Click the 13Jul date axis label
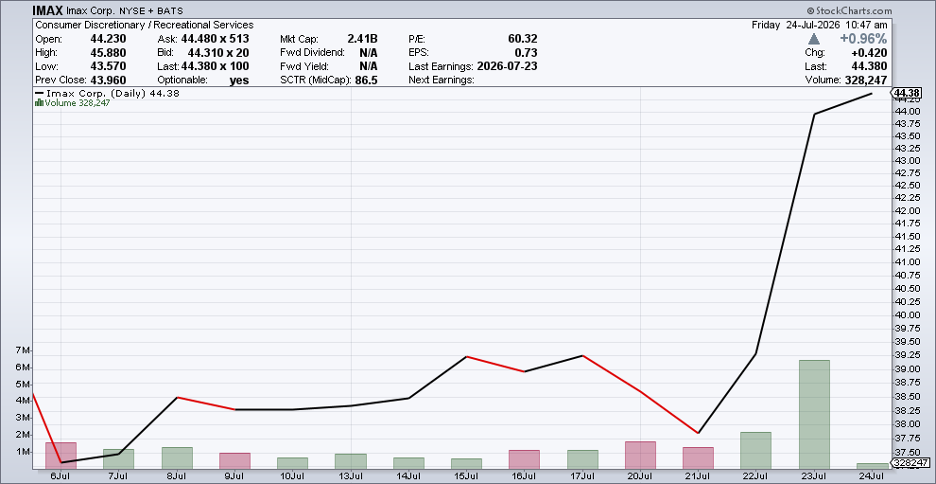This screenshot has height=484, width=936. click(x=351, y=476)
